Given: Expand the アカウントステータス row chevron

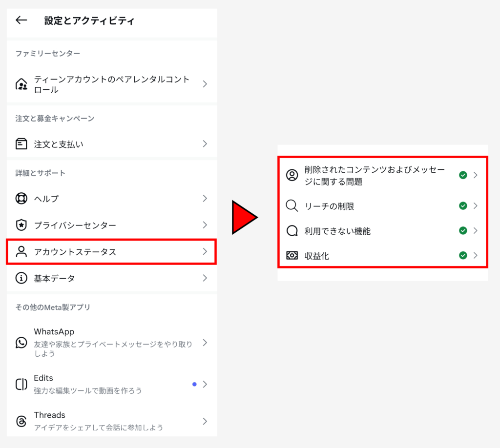Looking at the screenshot, I should coord(205,252).
